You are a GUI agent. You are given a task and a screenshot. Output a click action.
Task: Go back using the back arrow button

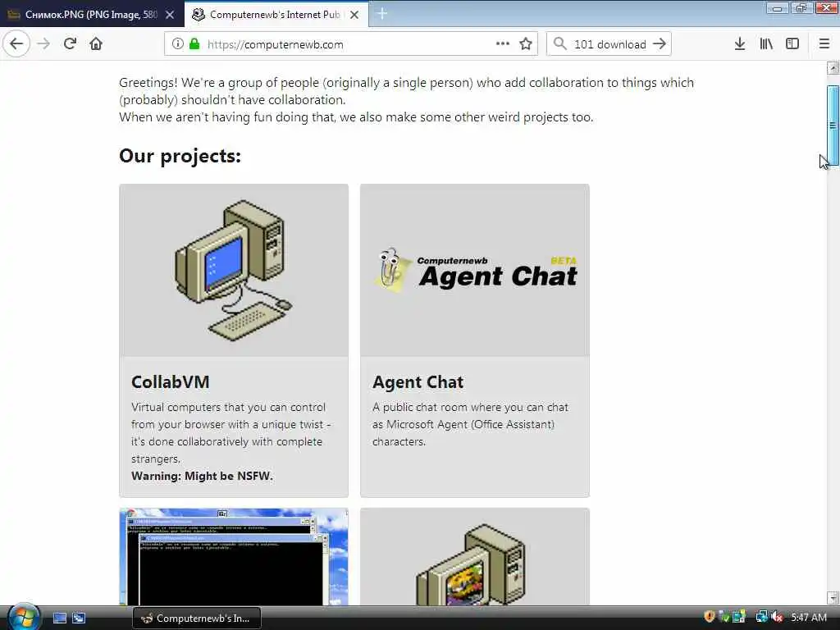(x=16, y=44)
